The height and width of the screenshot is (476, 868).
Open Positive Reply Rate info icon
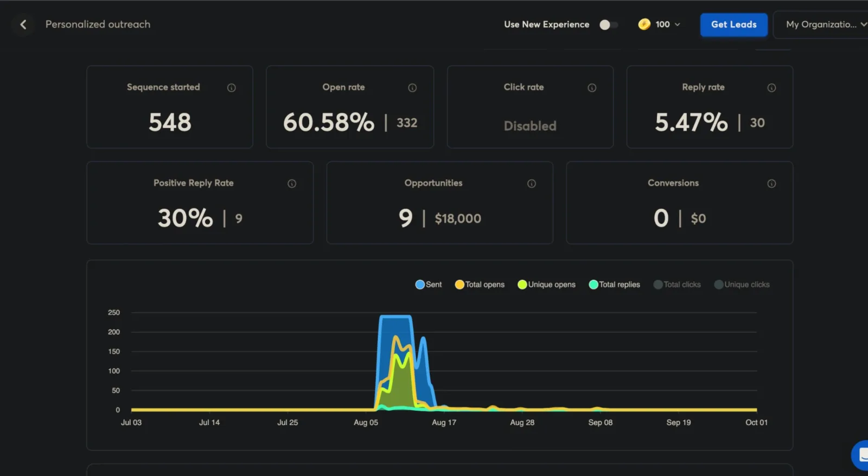click(292, 184)
